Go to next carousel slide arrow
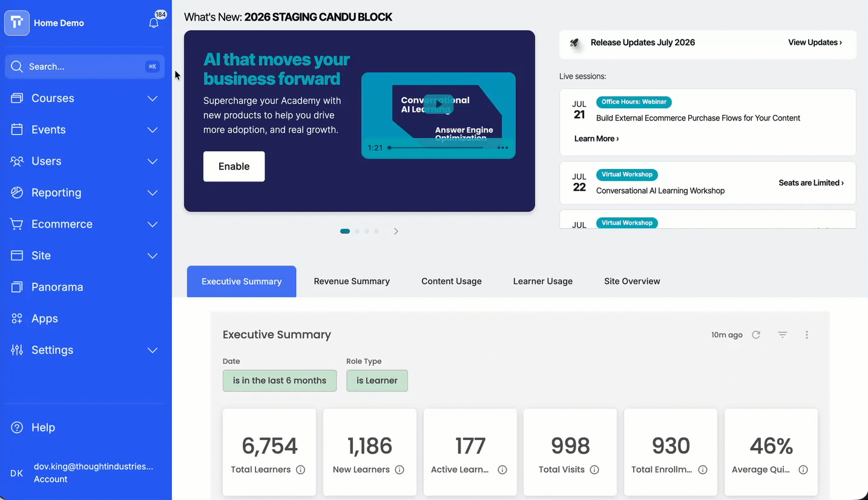868x500 pixels. (x=396, y=231)
